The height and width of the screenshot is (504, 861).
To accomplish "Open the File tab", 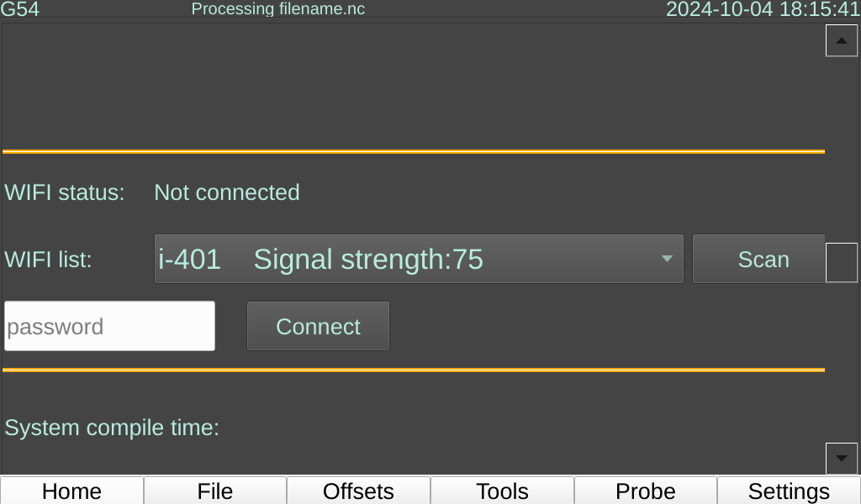I will coord(215,491).
